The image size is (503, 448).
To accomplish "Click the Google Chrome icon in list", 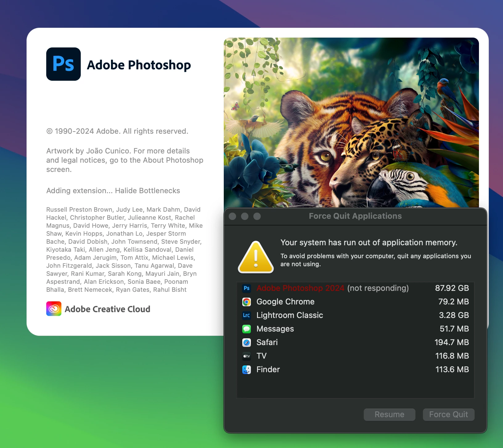I will pyautogui.click(x=247, y=302).
